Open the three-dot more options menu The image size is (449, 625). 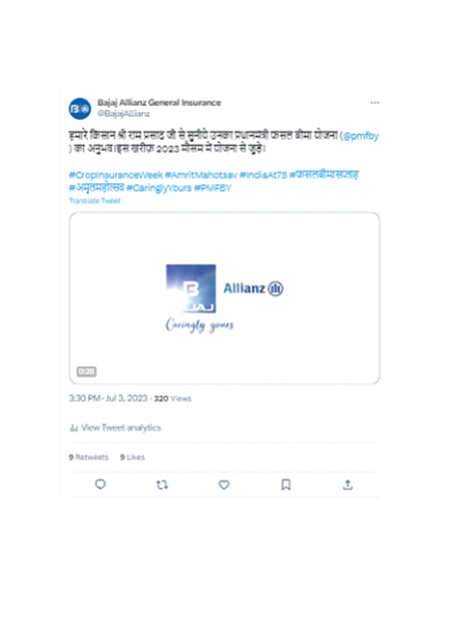click(375, 103)
